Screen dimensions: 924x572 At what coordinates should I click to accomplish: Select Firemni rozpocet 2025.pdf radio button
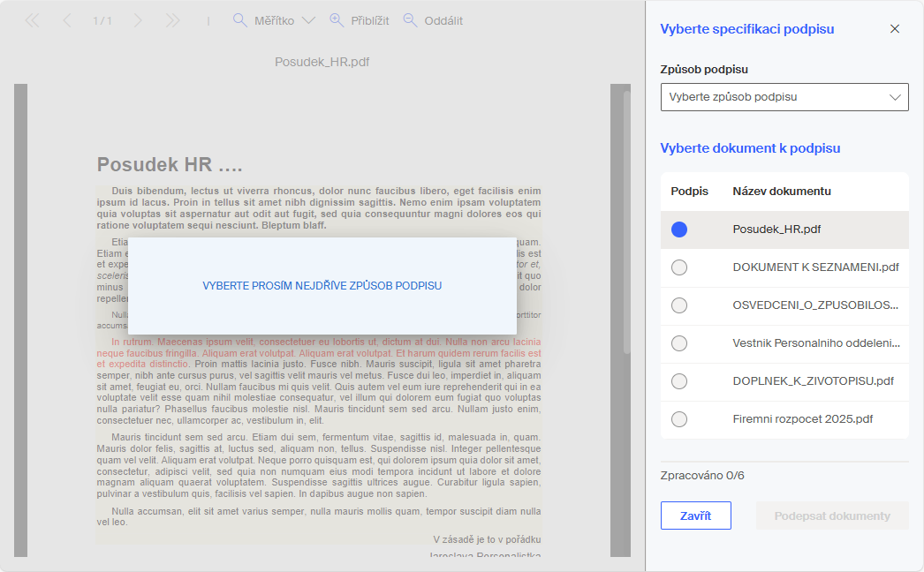point(679,419)
